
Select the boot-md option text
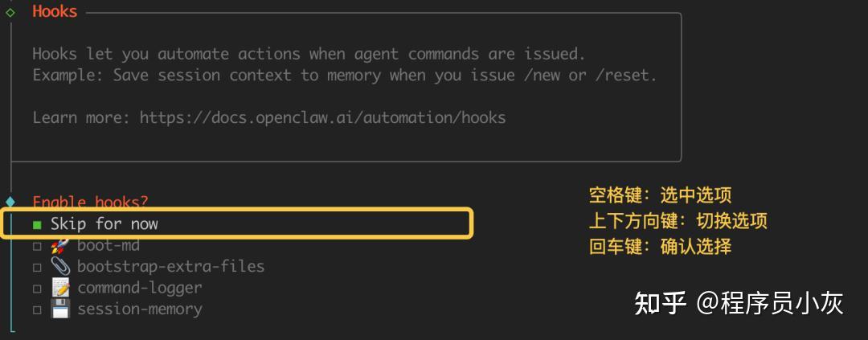point(108,245)
